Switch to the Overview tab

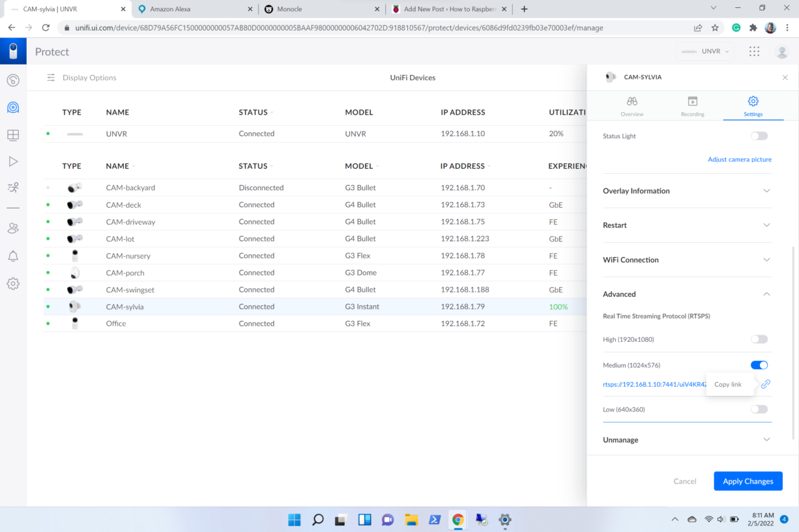[x=632, y=106]
